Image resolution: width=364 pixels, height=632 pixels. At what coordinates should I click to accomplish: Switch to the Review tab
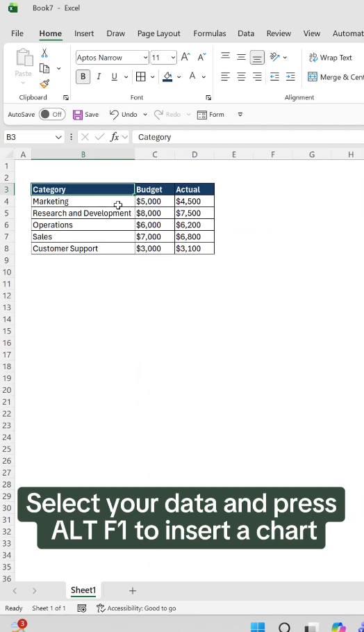pyautogui.click(x=279, y=33)
